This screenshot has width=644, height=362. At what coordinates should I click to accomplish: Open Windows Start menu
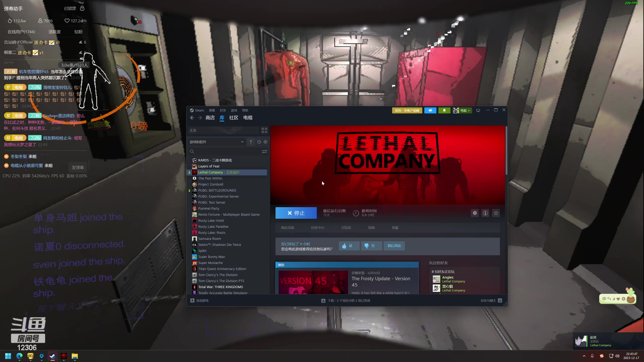pos(8,356)
